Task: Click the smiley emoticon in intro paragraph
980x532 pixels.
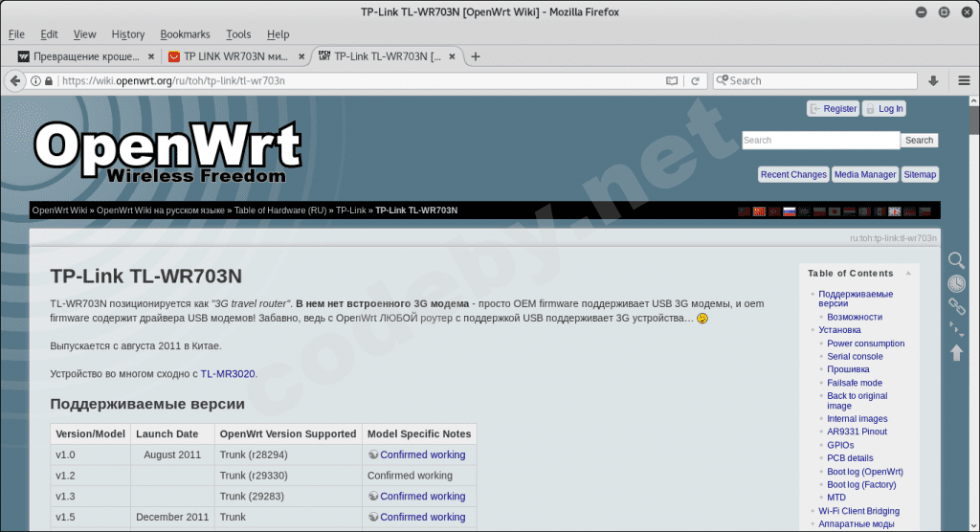Action: 702,319
